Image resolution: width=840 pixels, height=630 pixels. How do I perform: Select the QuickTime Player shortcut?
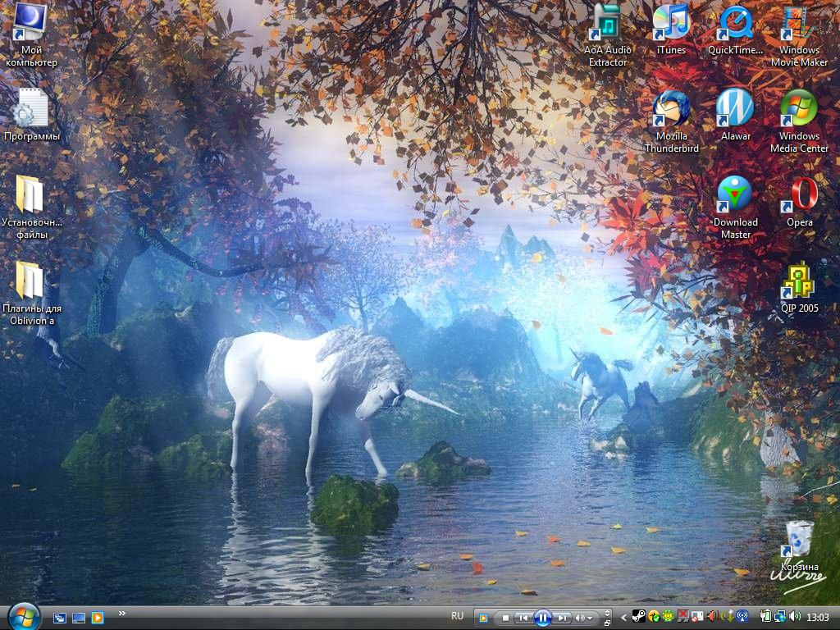tap(735, 30)
